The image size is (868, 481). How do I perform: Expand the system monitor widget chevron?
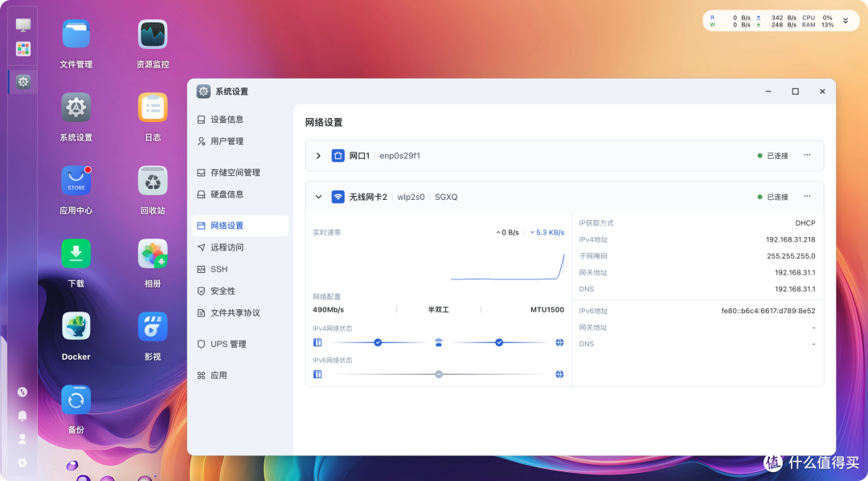[845, 21]
